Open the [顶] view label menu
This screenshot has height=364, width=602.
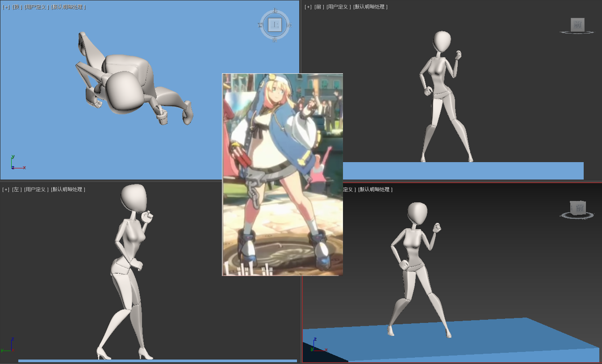[x=17, y=7]
